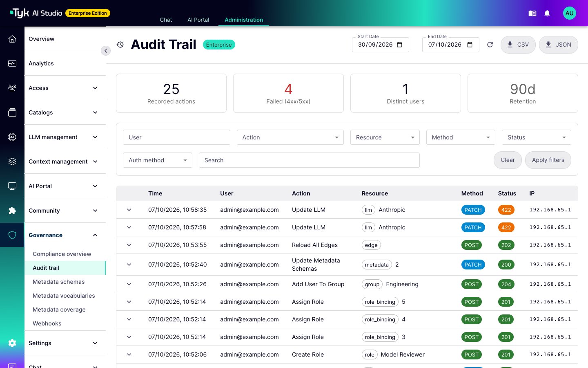Expand the Catalogs sidebar section
Image resolution: width=588 pixels, height=368 pixels.
[x=65, y=112]
